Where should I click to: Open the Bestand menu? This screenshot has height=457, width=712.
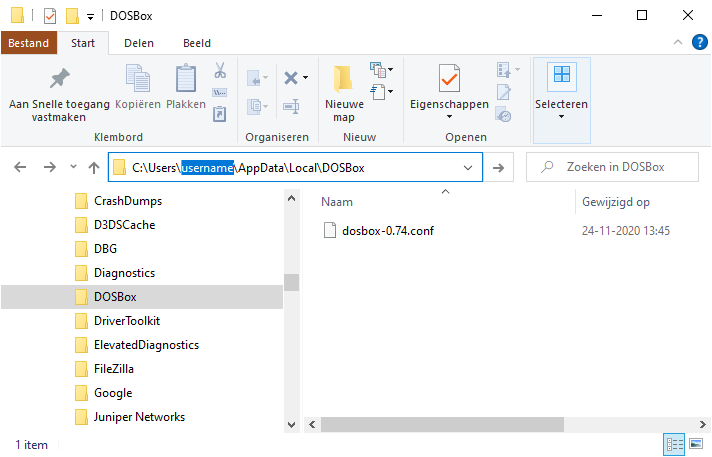pos(29,43)
